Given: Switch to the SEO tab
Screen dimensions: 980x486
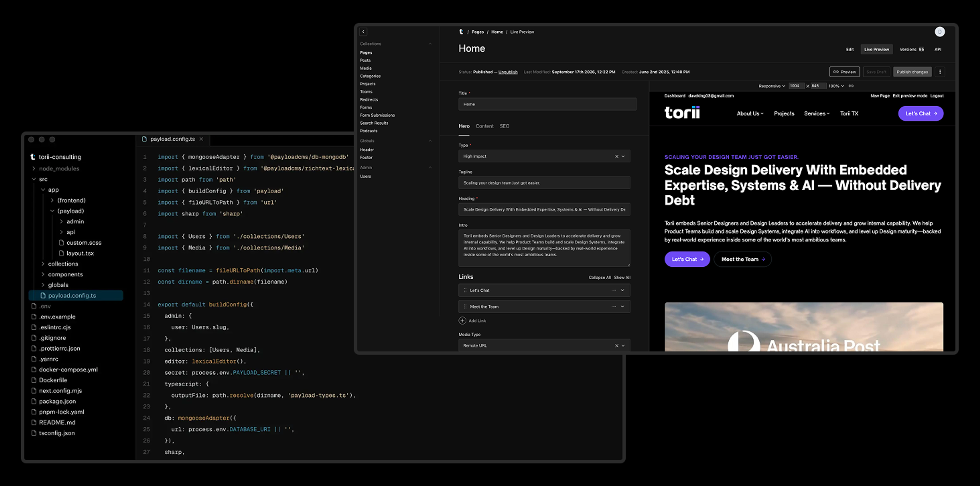Looking at the screenshot, I should coord(504,126).
